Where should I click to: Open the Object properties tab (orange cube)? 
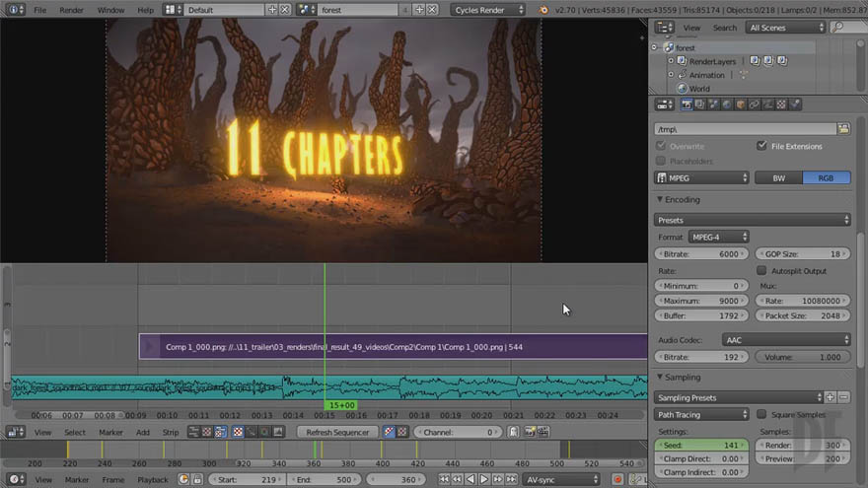[740, 105]
